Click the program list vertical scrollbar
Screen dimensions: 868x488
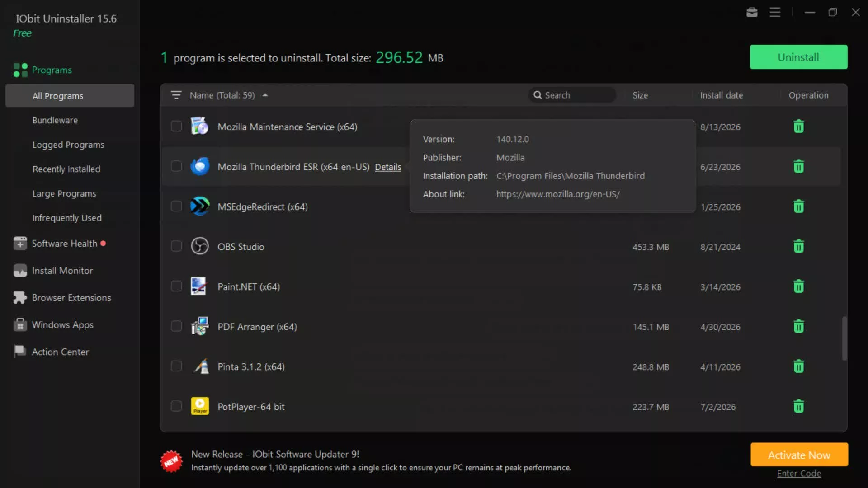[844, 338]
